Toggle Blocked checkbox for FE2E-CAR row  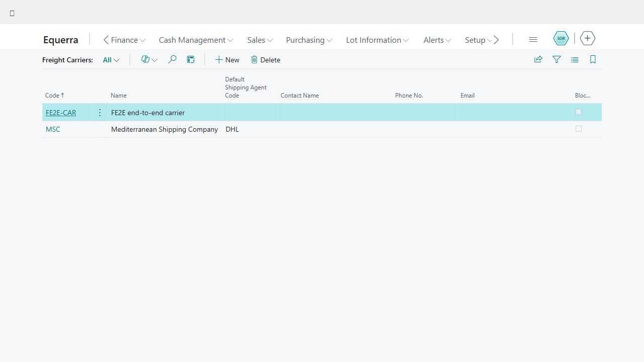pyautogui.click(x=579, y=112)
